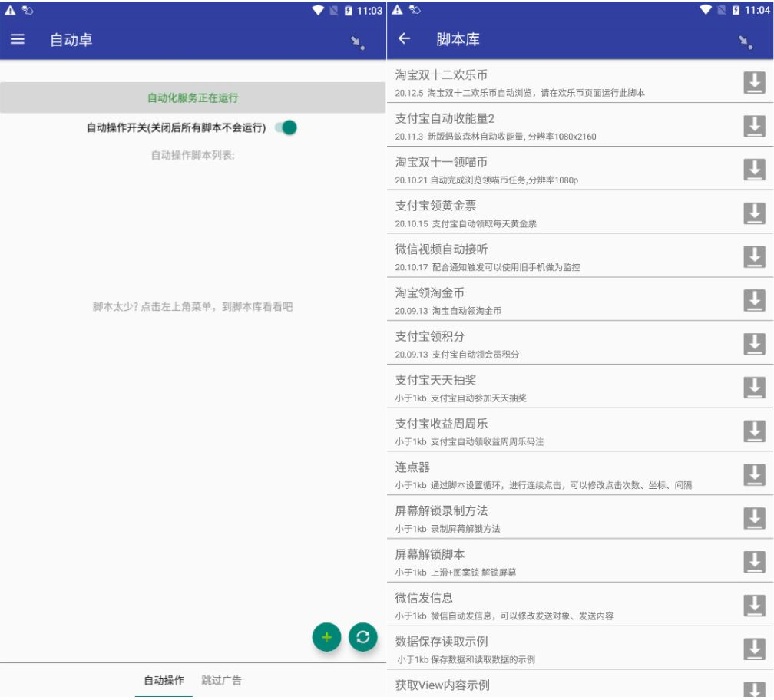Download the 微信发信息 script
Screen dimensions: 774x700
tap(753, 604)
